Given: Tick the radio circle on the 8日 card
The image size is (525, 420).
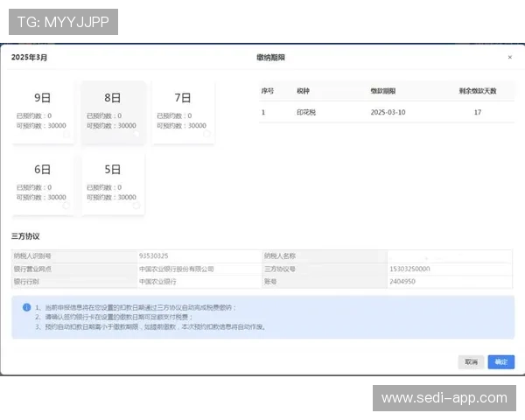Looking at the screenshot, I should coord(136,134).
